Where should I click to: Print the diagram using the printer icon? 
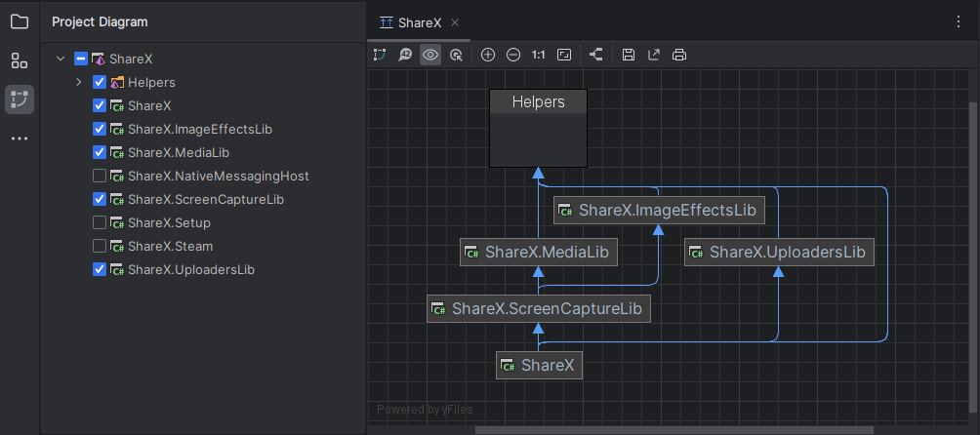pos(679,55)
